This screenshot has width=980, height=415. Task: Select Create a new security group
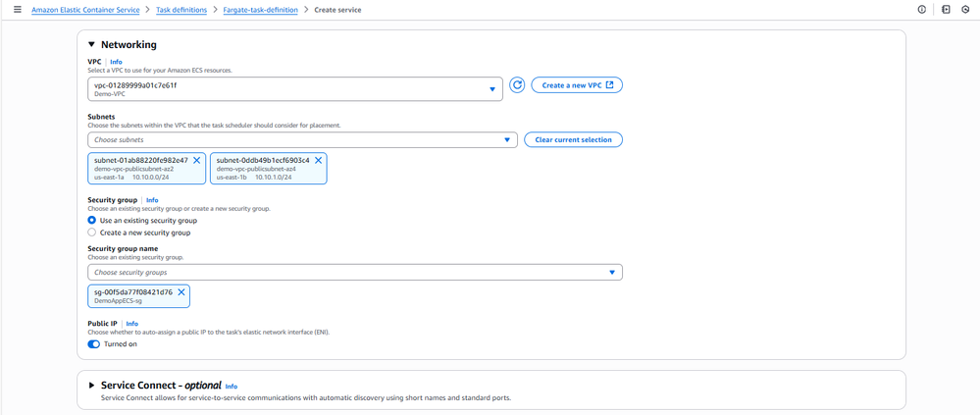(x=92, y=233)
